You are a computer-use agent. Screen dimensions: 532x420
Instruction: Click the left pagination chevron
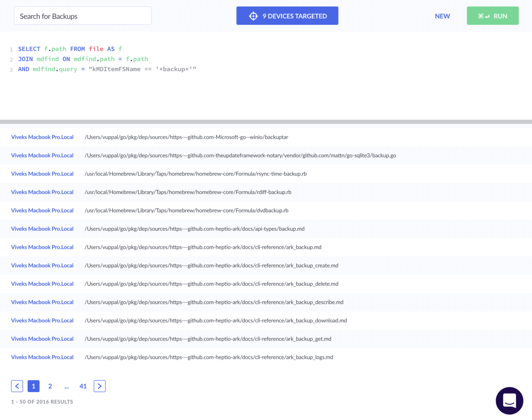click(x=17, y=386)
